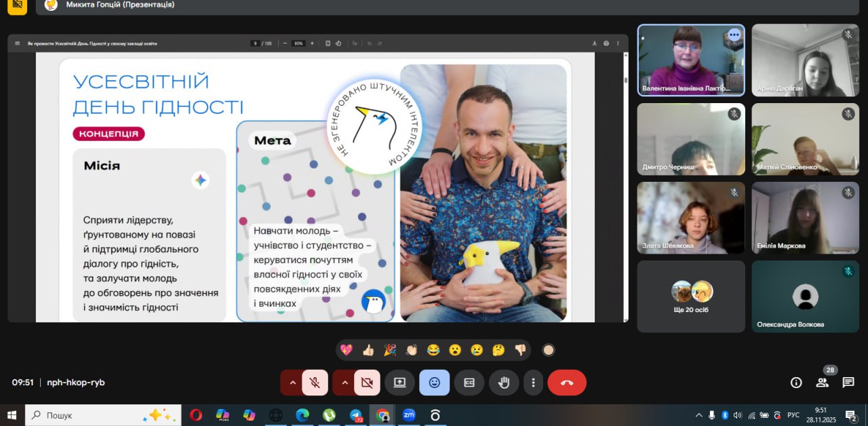Show the participants list panel
This screenshot has width=868, height=426.
point(822,383)
